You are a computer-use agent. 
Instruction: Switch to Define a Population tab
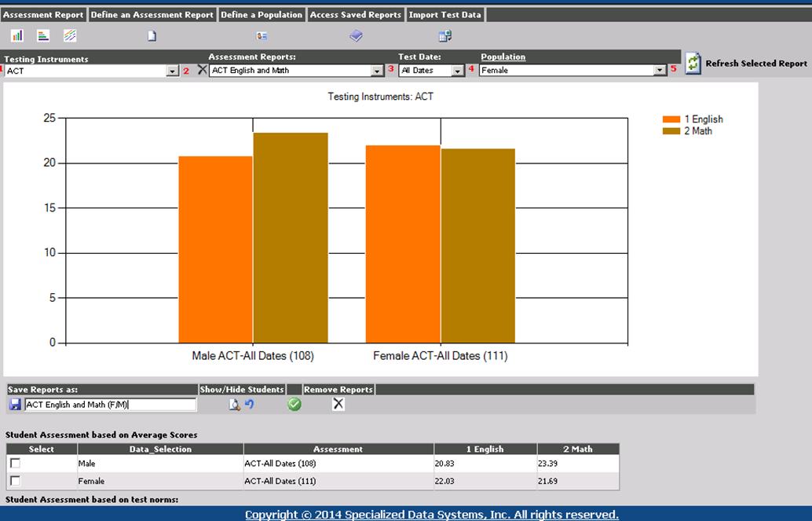[261, 15]
